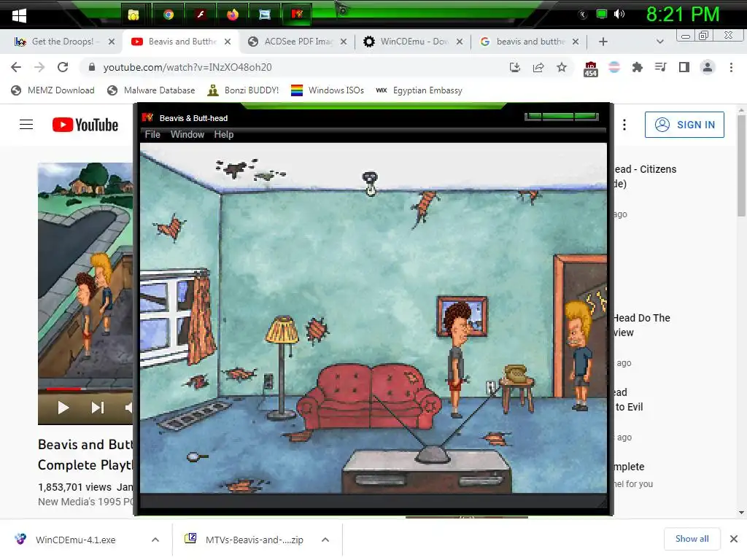The width and height of the screenshot is (747, 560).
Task: Open the Windows Start menu
Action: coord(19,15)
